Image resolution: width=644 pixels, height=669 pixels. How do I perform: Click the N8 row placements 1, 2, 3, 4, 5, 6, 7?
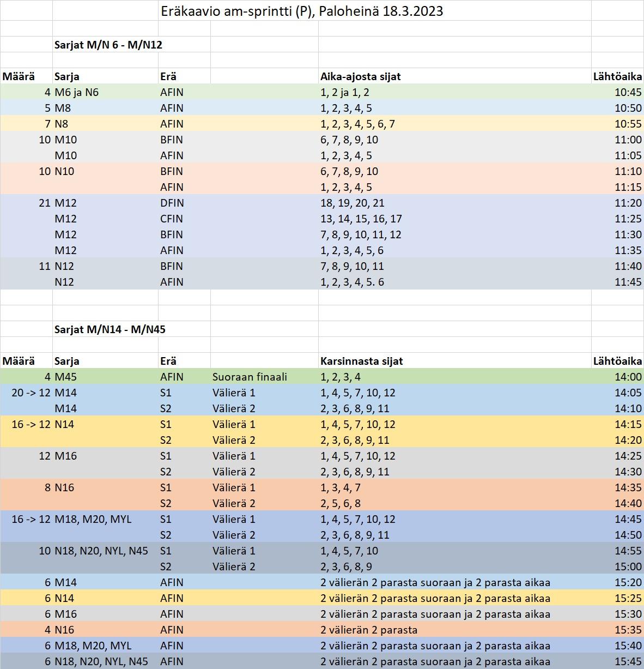(357, 124)
